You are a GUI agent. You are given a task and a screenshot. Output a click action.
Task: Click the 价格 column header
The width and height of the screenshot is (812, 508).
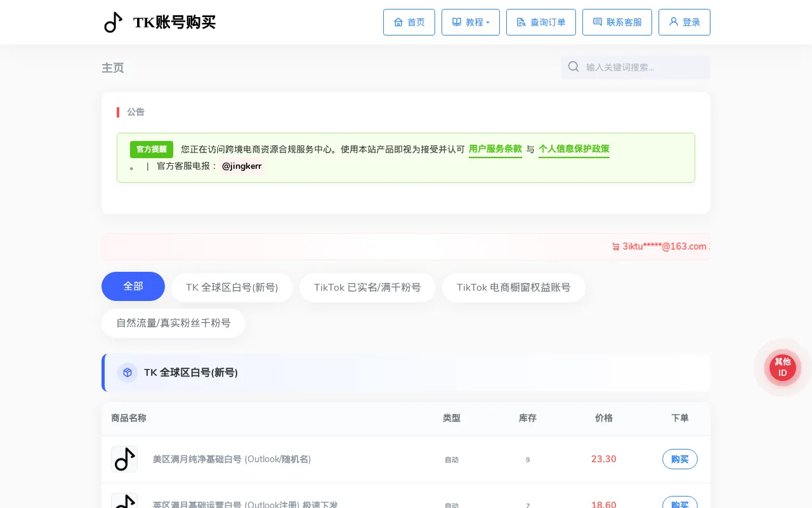(x=604, y=418)
